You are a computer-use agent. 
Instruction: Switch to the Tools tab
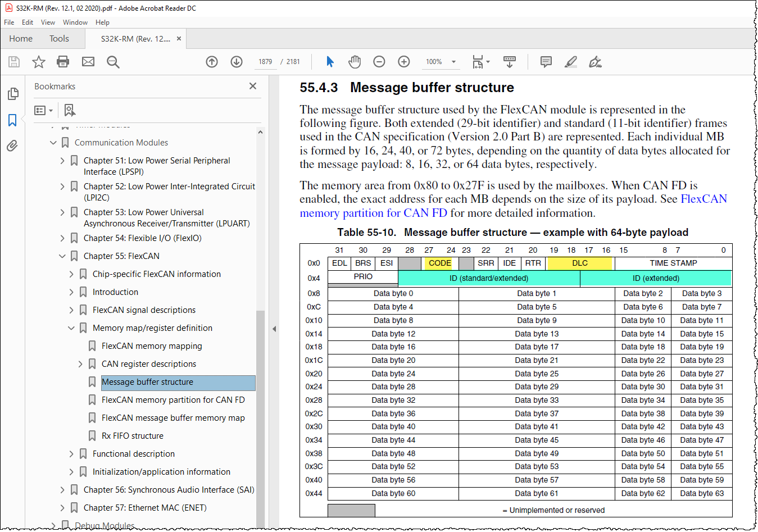(59, 38)
